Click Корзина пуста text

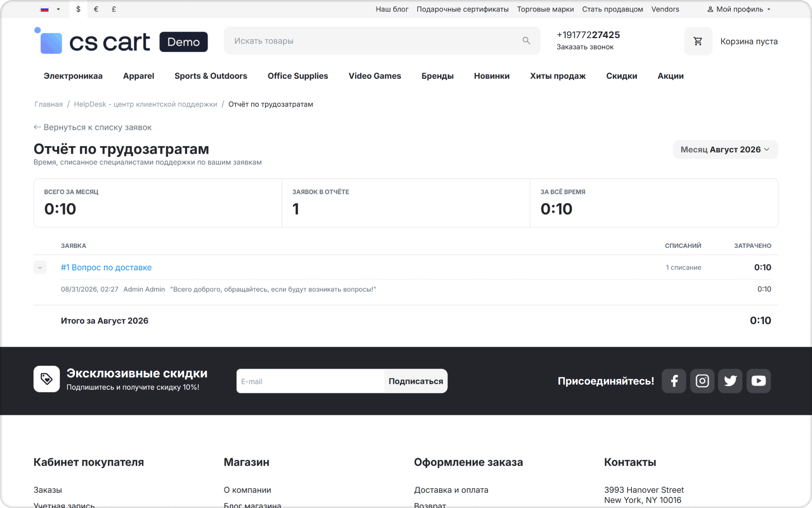click(x=749, y=41)
